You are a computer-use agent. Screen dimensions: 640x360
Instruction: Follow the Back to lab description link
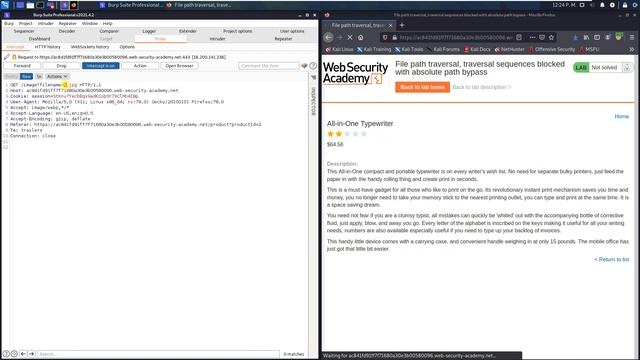(x=482, y=87)
